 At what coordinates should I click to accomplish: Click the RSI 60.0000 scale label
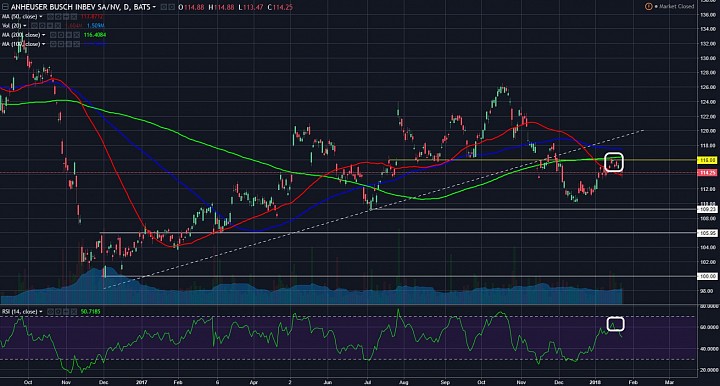click(x=709, y=327)
